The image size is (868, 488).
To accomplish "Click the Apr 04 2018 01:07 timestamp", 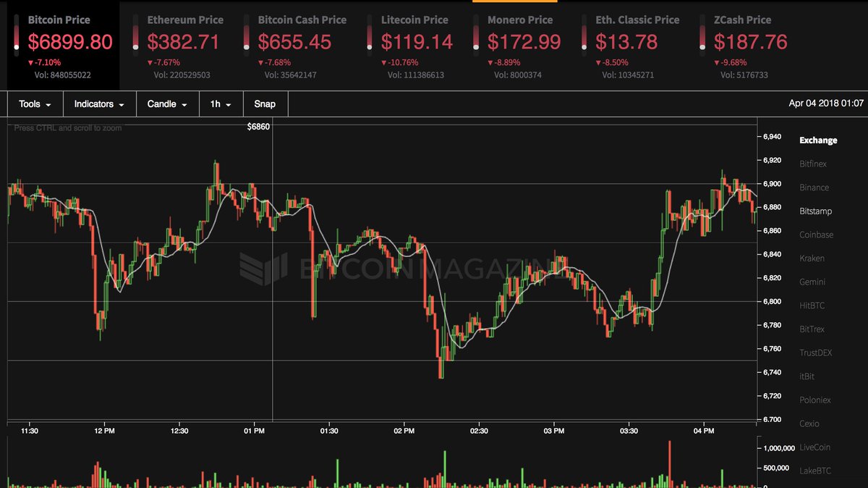I will [x=826, y=104].
